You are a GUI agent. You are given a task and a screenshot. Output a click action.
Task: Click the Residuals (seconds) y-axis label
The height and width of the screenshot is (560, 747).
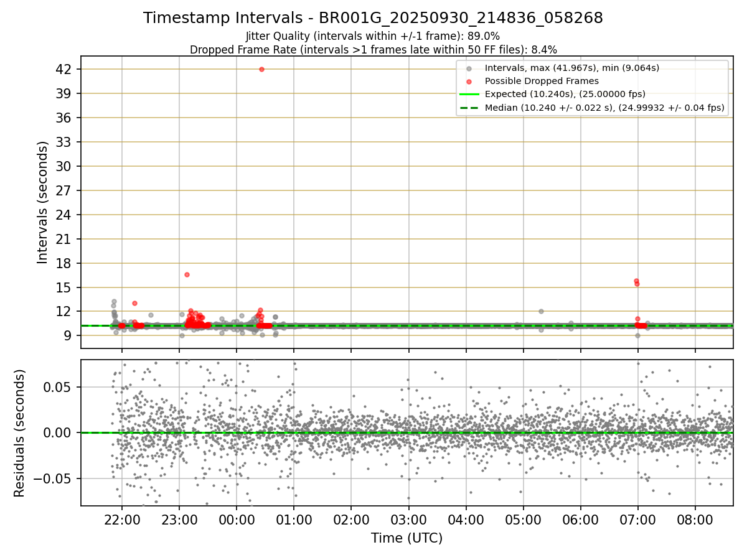click(x=20, y=433)
